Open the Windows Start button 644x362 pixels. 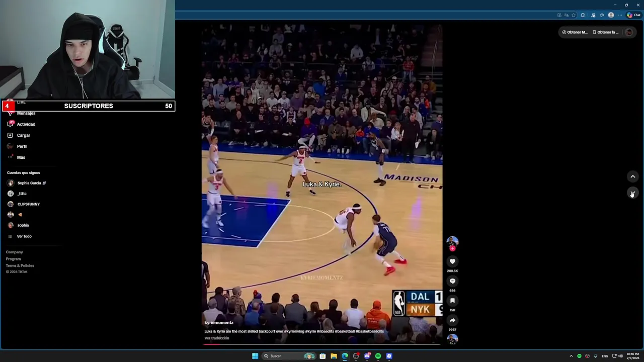(255, 356)
